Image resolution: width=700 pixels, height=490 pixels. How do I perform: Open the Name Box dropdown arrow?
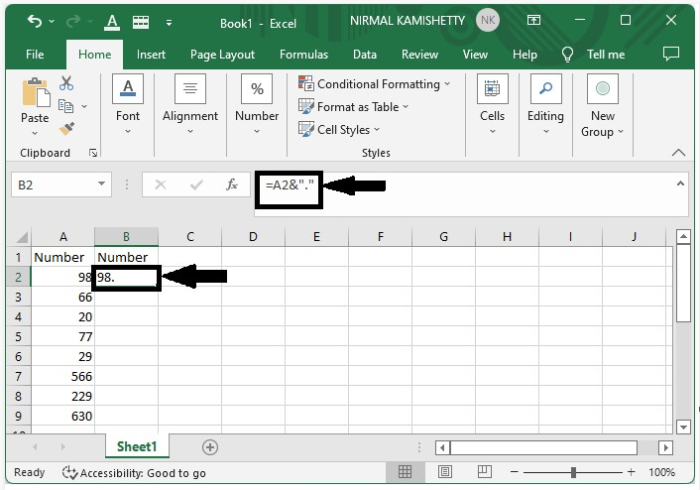[102, 185]
